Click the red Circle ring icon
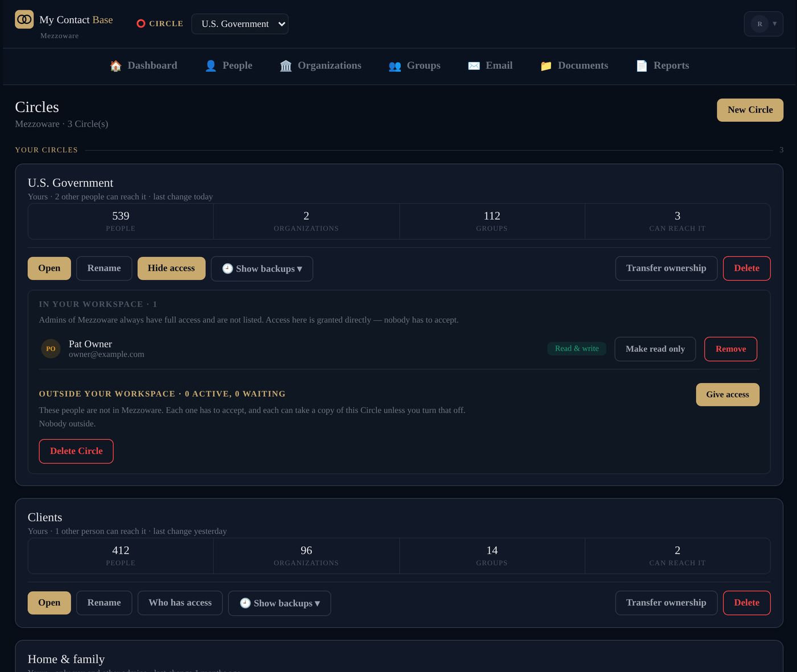This screenshot has width=797, height=672. pyautogui.click(x=141, y=23)
